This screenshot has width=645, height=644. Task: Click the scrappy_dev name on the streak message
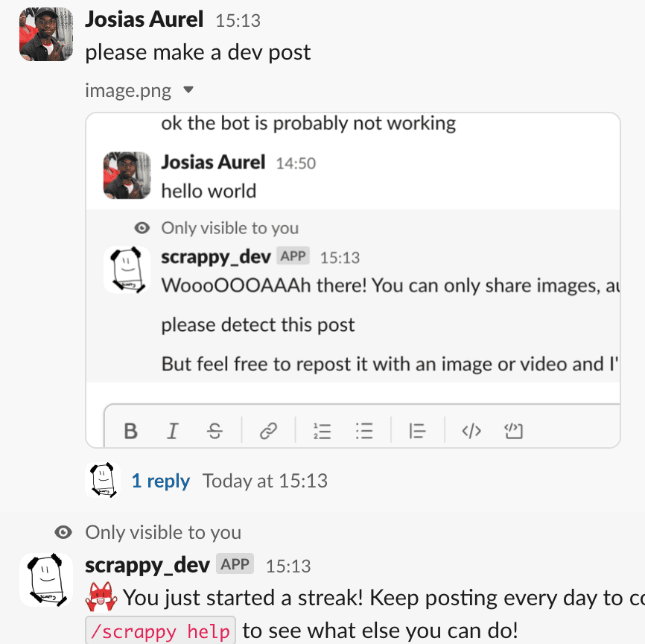pyautogui.click(x=147, y=565)
